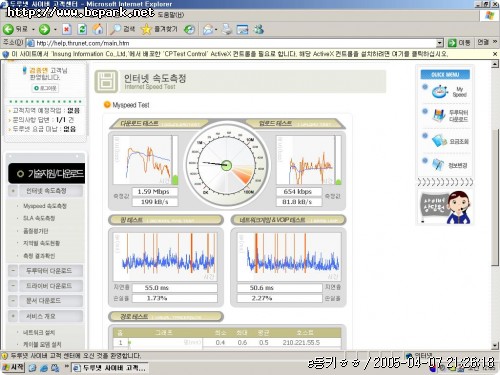Click the vertical scrollbar thumb
This screenshot has width=500, height=375.
(495, 197)
